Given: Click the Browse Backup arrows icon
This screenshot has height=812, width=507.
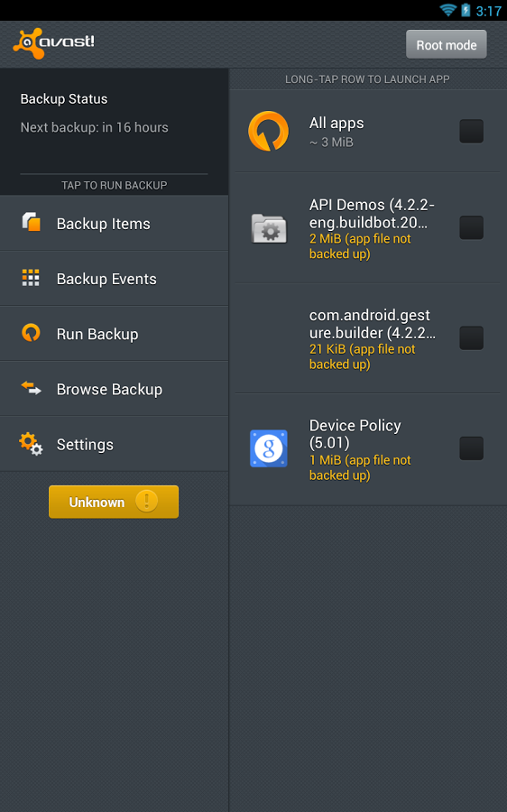Looking at the screenshot, I should (x=31, y=388).
